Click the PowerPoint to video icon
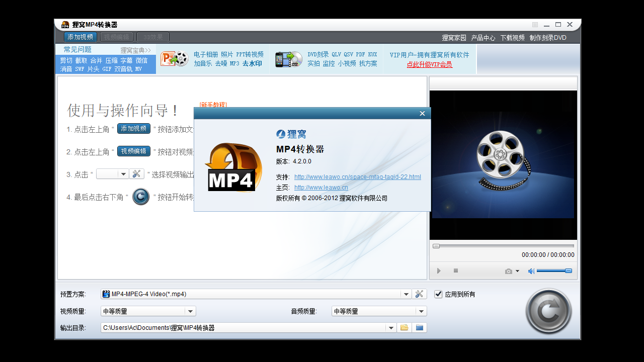Viewport: 644px width, 362px height. [x=174, y=59]
